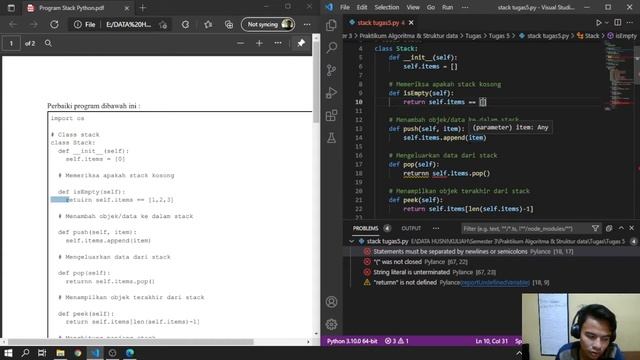This screenshot has height=360, width=640.
Task: Close the Program Stack Python.pdf browser tab
Action: click(127, 8)
